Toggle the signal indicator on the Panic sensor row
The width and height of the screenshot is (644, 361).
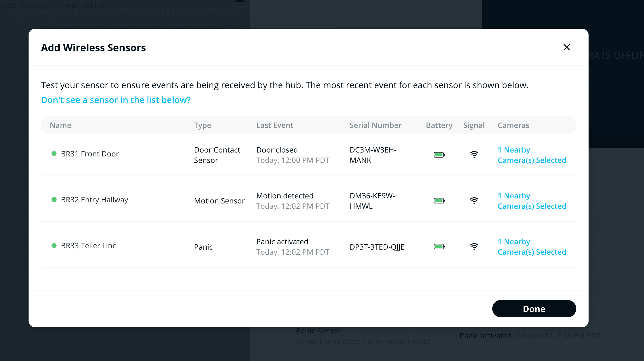(474, 246)
